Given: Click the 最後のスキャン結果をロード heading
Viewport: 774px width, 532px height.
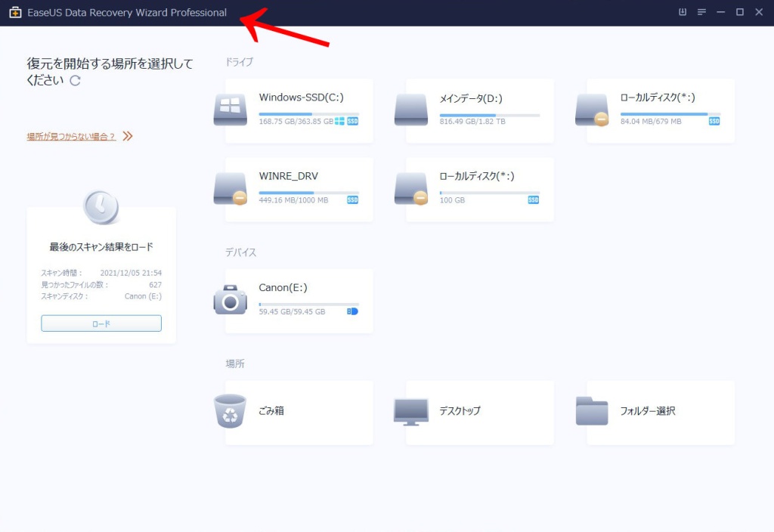Looking at the screenshot, I should pyautogui.click(x=101, y=247).
